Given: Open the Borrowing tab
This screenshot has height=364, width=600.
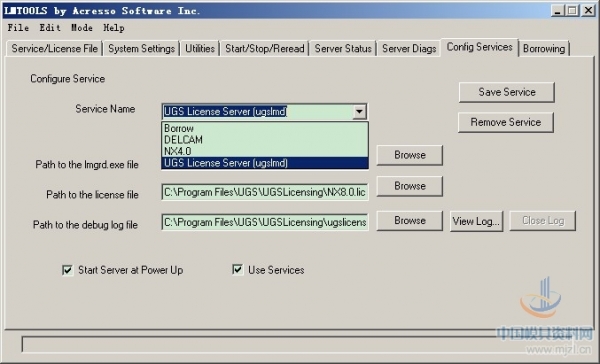Looking at the screenshot, I should pos(544,49).
